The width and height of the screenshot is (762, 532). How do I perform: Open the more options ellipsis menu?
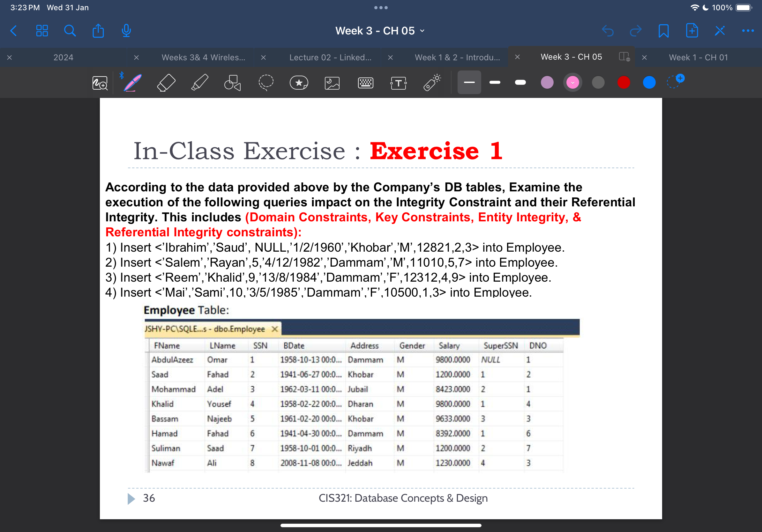(747, 31)
